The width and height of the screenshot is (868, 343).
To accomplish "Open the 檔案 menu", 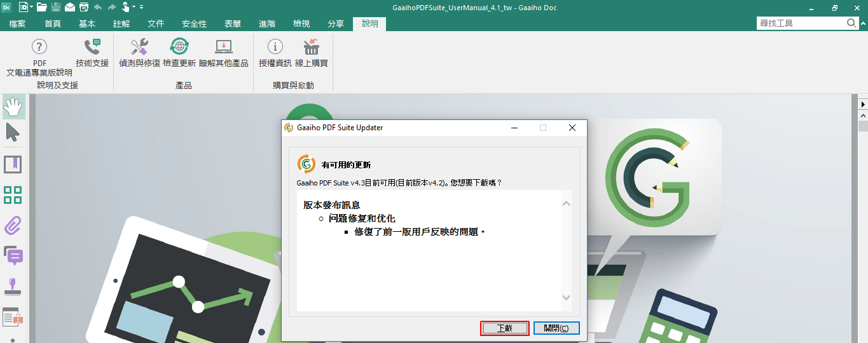I will pyautogui.click(x=17, y=24).
